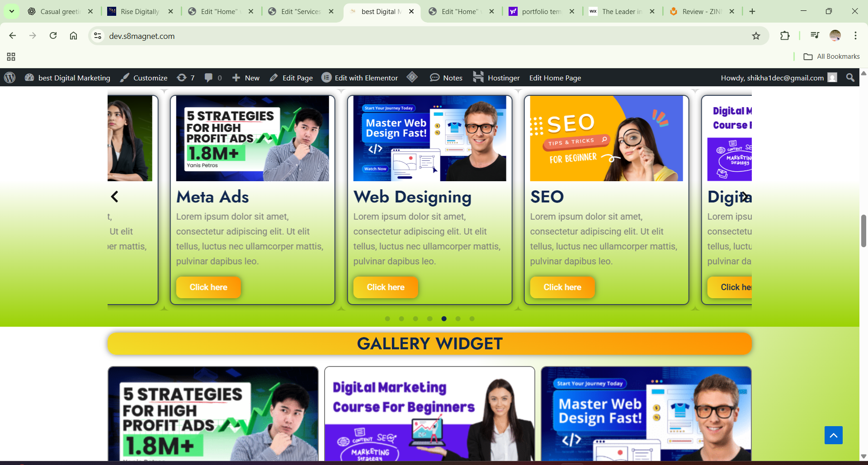868x465 pixels.
Task: Select the third carousel pagination dot
Action: coord(415,319)
